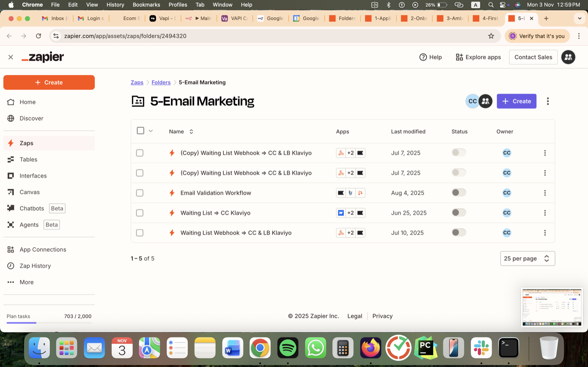Select Zaps lightning bolt in sidebar
Image resolution: width=588 pixels, height=367 pixels.
click(11, 143)
